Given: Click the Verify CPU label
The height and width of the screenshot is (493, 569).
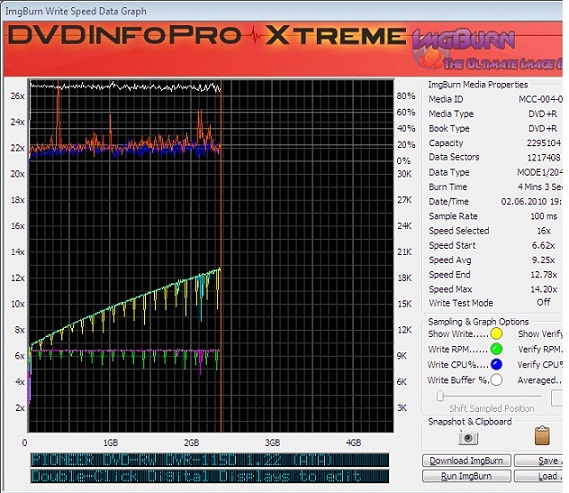Looking at the screenshot, I should (540, 365).
